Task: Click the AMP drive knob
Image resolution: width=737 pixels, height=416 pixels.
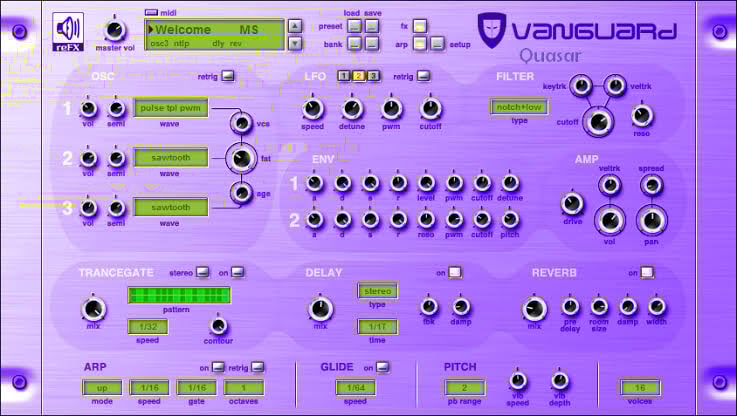Action: 572,204
